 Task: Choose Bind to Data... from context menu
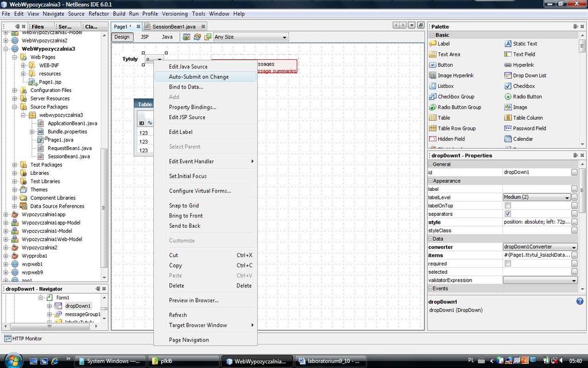(x=206, y=87)
